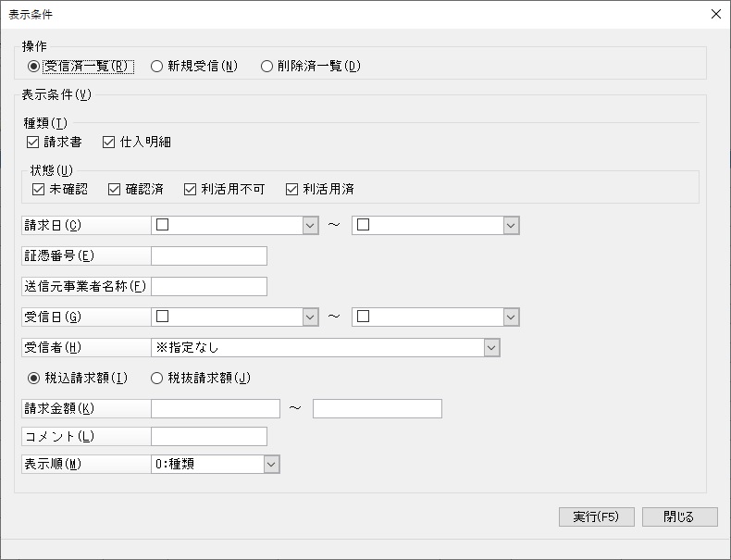Select the 新規受信 radio button
This screenshot has height=560, width=731.
point(157,66)
